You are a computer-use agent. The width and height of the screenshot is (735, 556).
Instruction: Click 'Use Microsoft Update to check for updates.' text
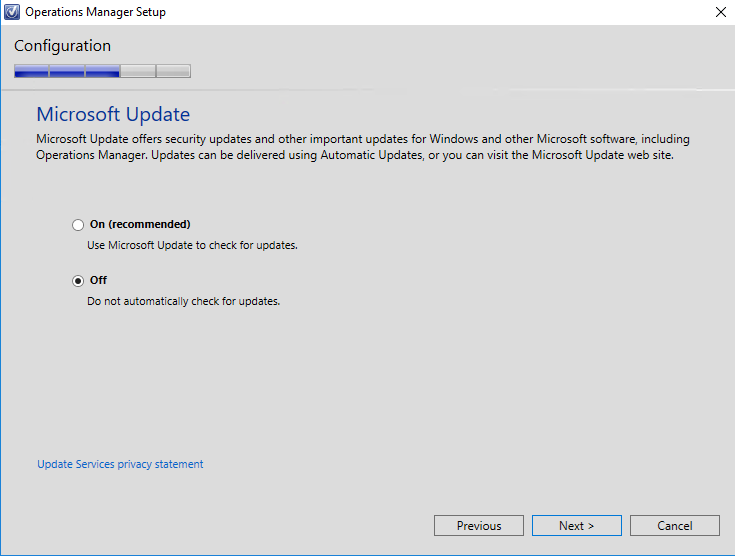click(x=192, y=245)
